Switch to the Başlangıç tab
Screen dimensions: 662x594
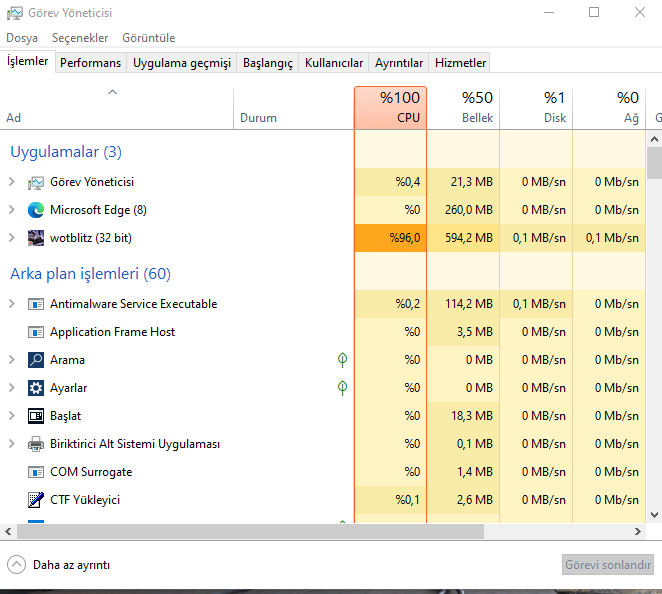268,63
